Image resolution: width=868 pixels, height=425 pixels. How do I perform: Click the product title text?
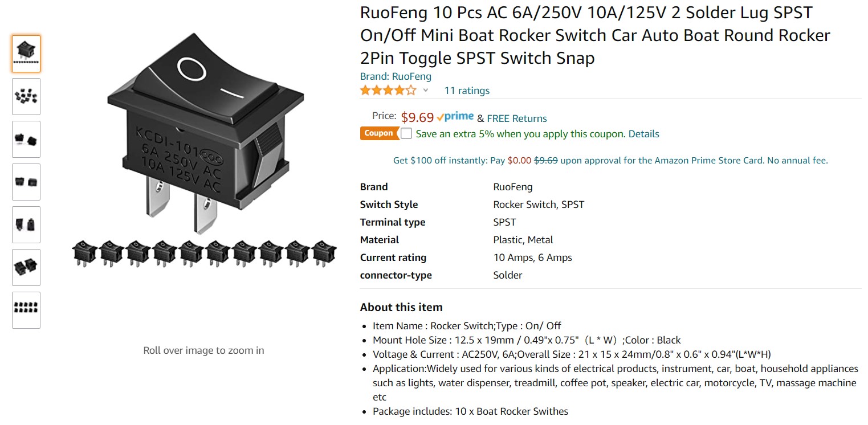coord(595,35)
